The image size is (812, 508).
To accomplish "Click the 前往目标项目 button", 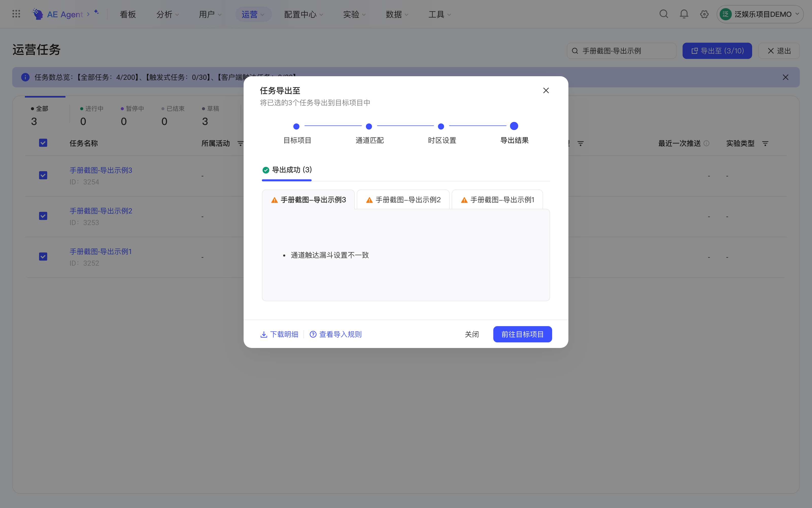I will click(x=522, y=334).
